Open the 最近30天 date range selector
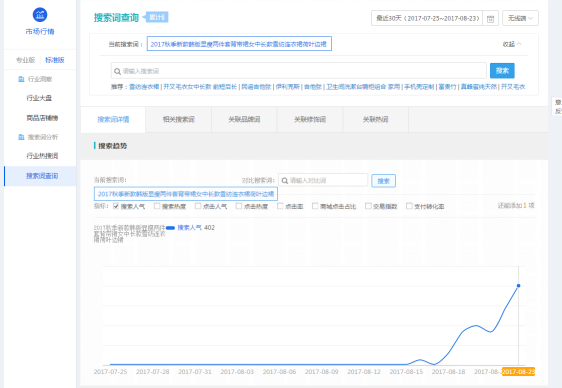The image size is (562, 388). 427,18
